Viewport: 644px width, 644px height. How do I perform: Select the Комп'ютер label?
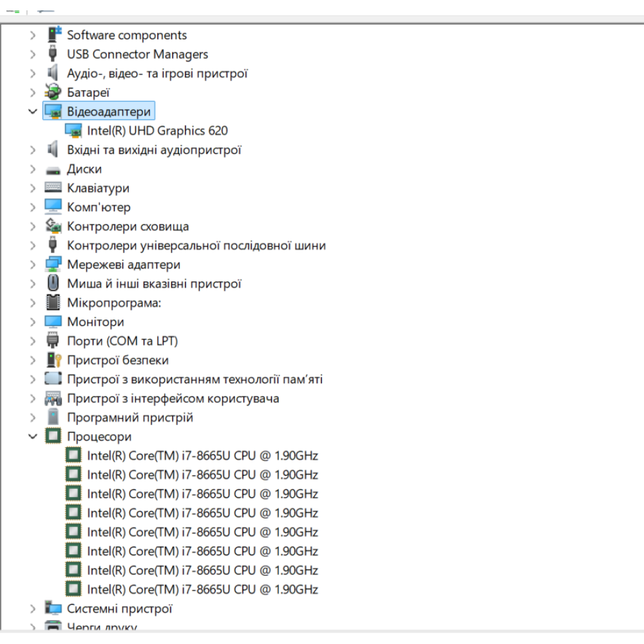[x=99, y=207]
